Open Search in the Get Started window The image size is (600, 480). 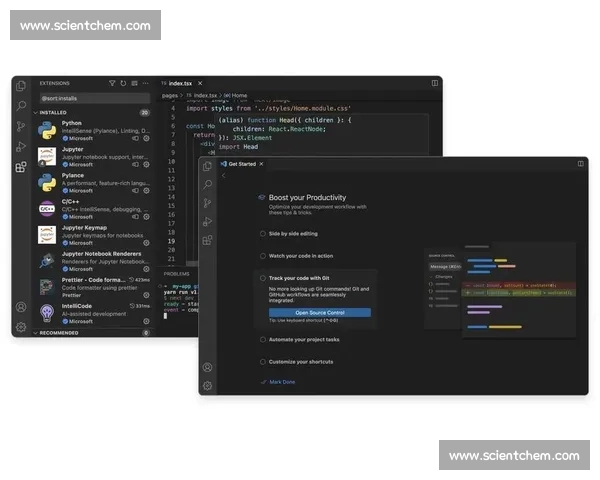point(207,184)
